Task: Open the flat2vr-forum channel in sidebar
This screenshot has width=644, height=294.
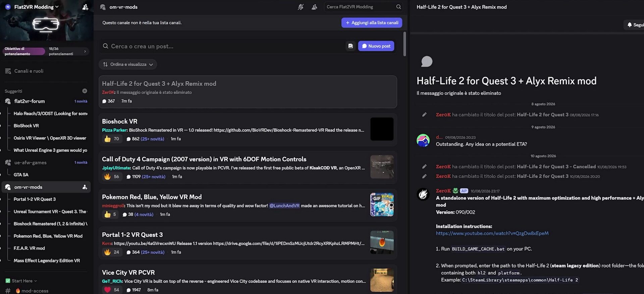Action: click(x=46, y=101)
